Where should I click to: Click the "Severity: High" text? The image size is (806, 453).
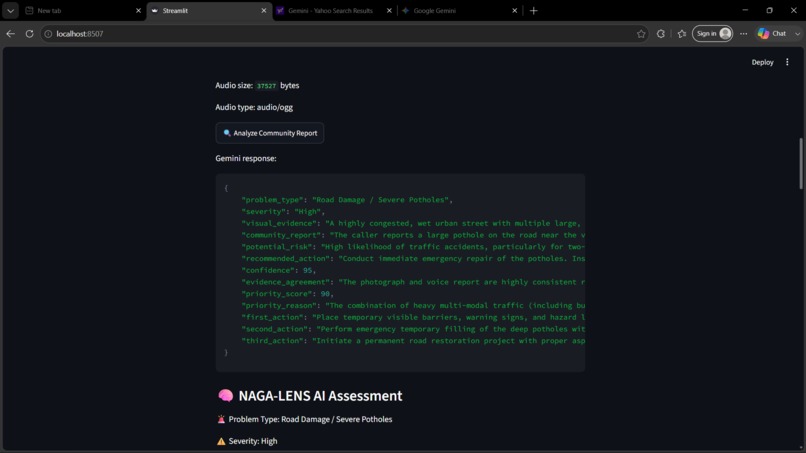click(253, 441)
